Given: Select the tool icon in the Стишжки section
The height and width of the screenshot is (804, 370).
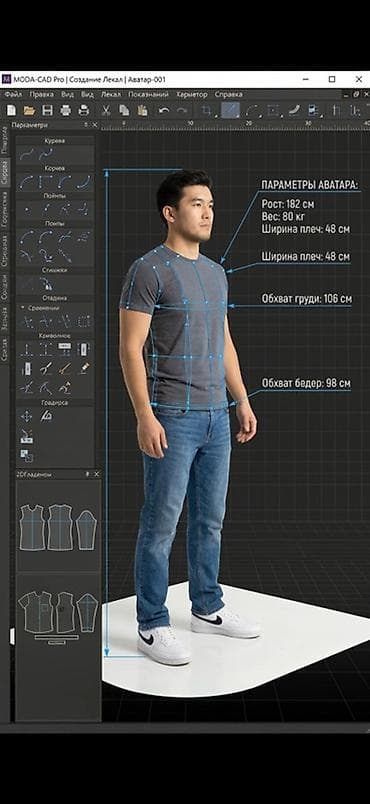Looking at the screenshot, I should tap(46, 284).
